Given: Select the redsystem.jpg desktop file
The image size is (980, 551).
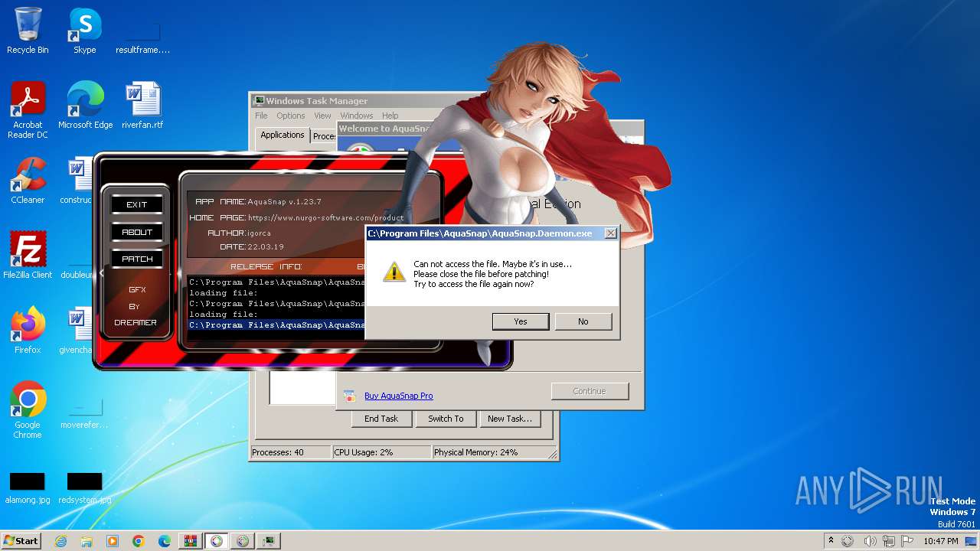Looking at the screenshot, I should [x=84, y=487].
